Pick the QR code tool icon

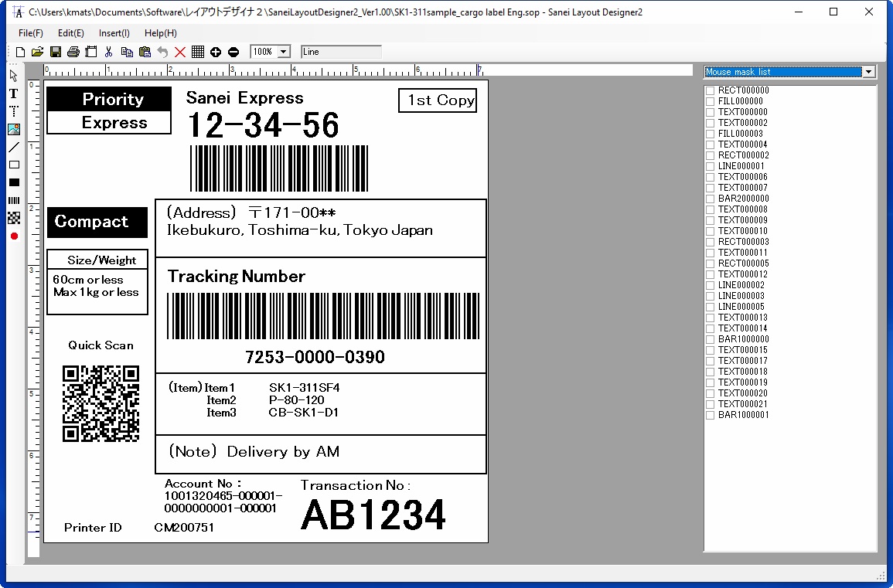click(13, 218)
